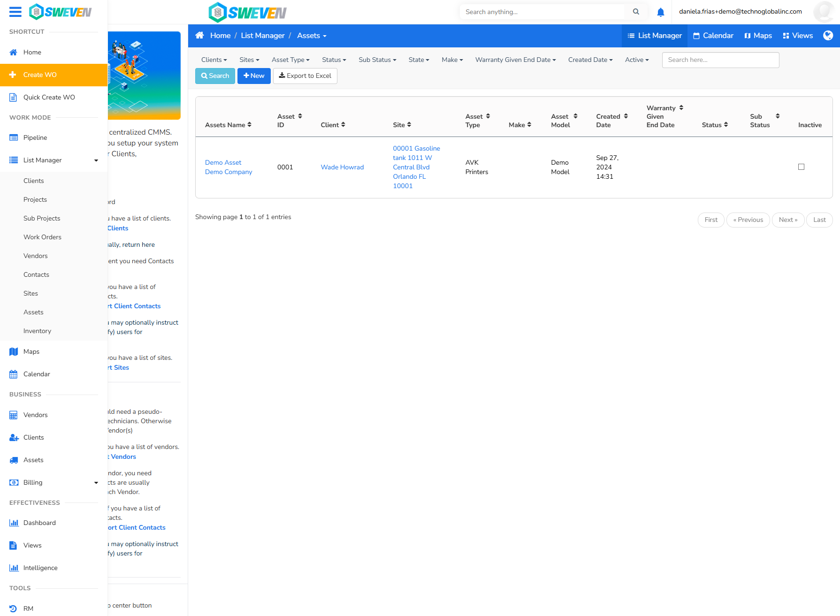Switch to Maps tab in header
Image resolution: width=840 pixels, height=616 pixels.
[758, 36]
